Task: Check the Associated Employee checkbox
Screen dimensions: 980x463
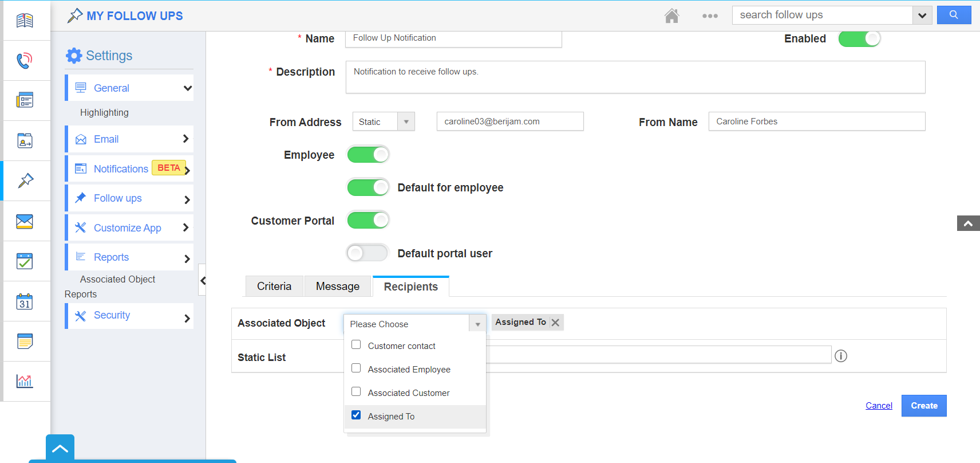Action: click(356, 368)
